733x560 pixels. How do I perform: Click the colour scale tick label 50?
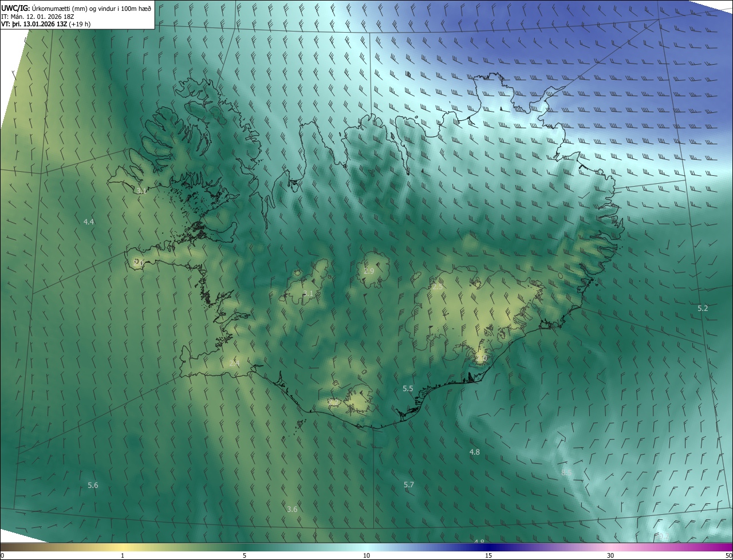coord(728,555)
